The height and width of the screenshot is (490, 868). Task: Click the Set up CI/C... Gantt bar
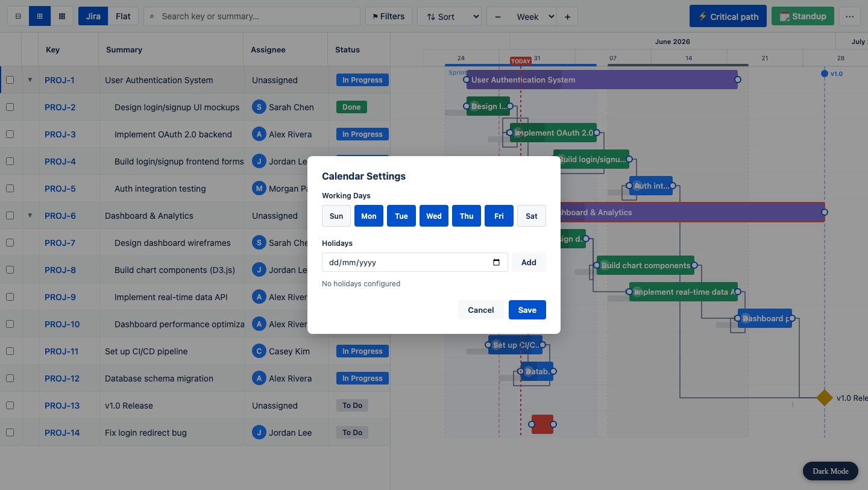point(515,345)
